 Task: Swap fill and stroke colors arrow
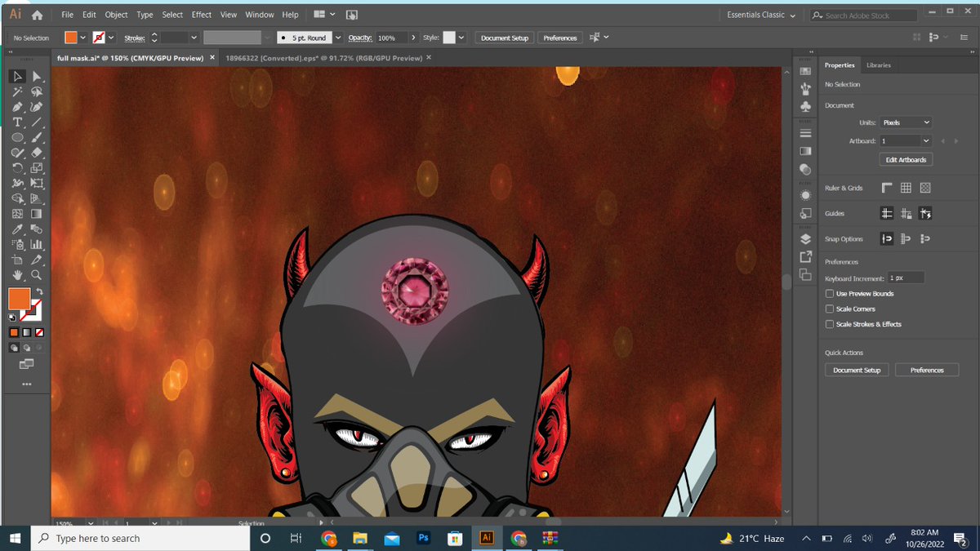39,291
